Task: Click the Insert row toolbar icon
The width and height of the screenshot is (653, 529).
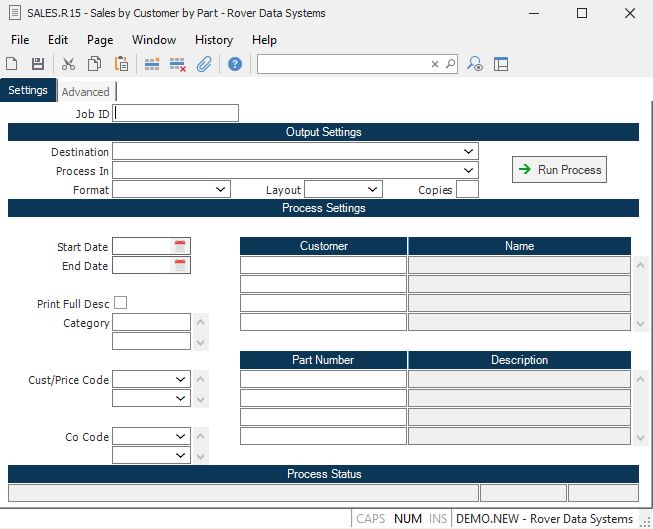Action: tap(152, 64)
